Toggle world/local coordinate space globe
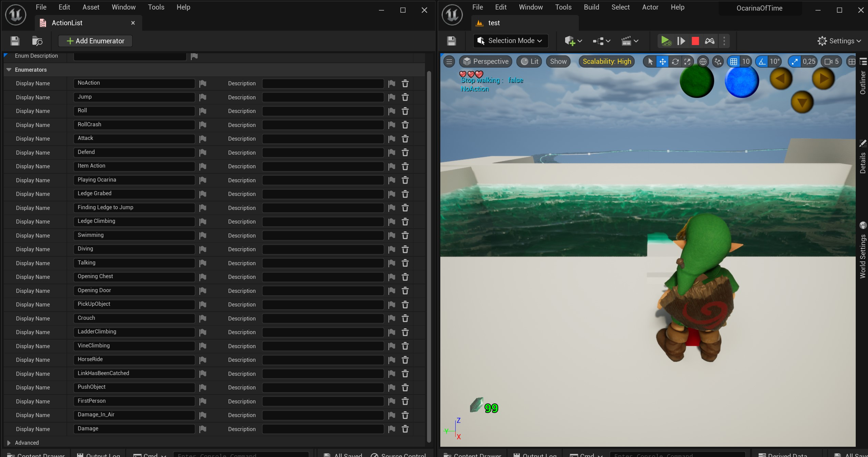868x457 pixels. [703, 62]
